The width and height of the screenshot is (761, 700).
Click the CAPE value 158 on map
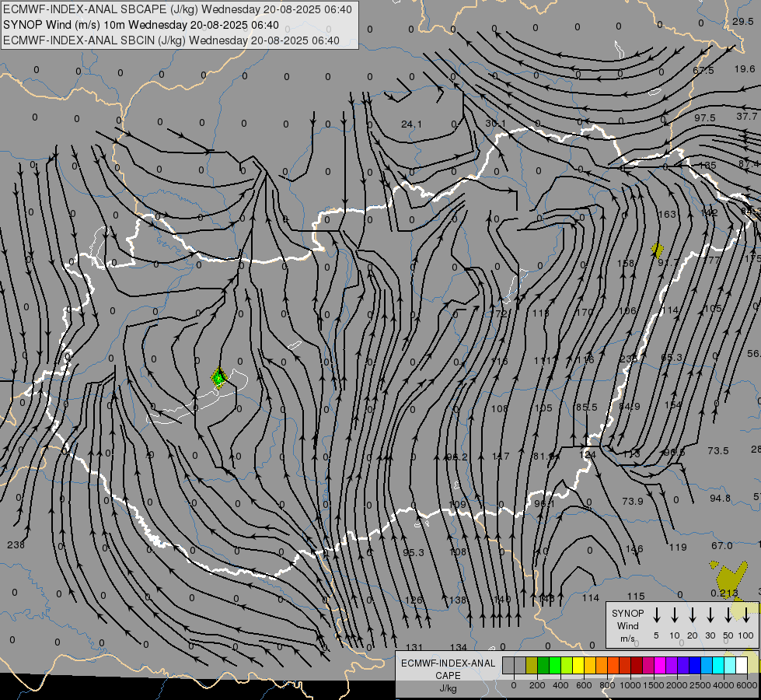626,264
